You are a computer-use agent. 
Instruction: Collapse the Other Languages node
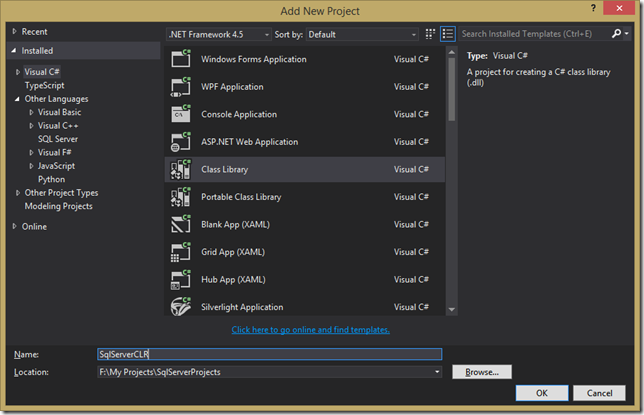(x=17, y=99)
